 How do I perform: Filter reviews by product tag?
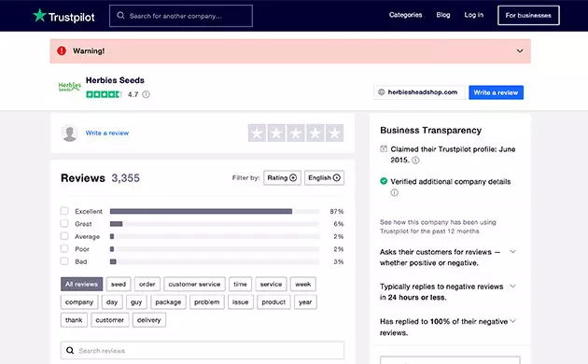click(273, 302)
